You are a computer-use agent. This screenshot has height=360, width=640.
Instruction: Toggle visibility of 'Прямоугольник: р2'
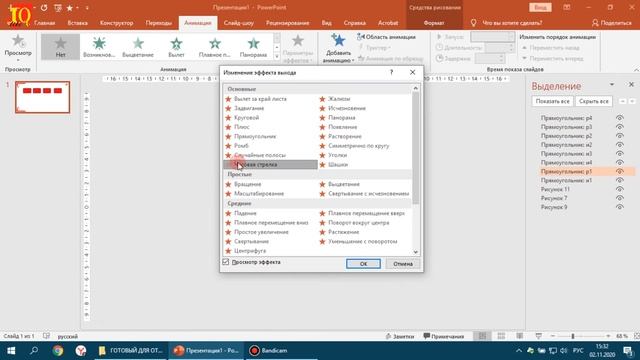[x=620, y=136]
